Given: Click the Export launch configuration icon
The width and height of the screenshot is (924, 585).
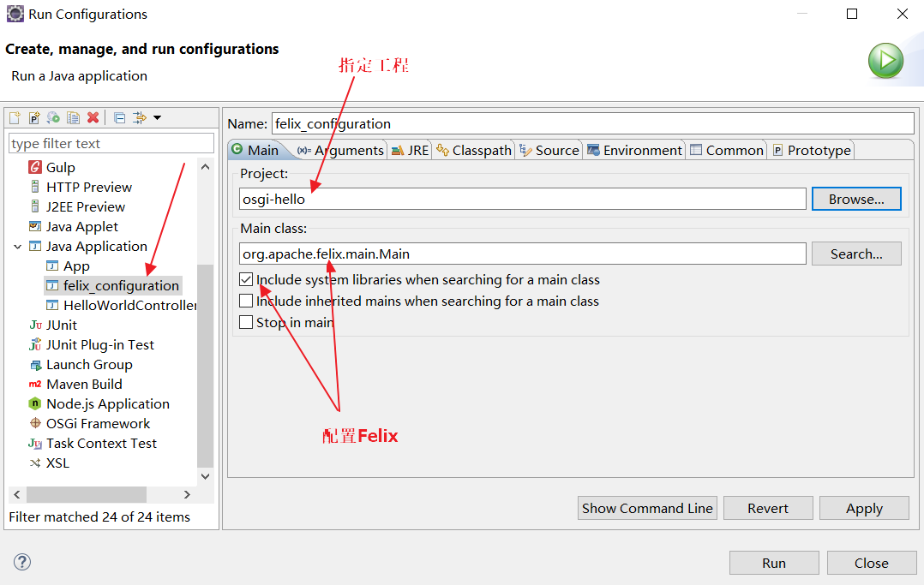Looking at the screenshot, I should pyautogui.click(x=54, y=118).
